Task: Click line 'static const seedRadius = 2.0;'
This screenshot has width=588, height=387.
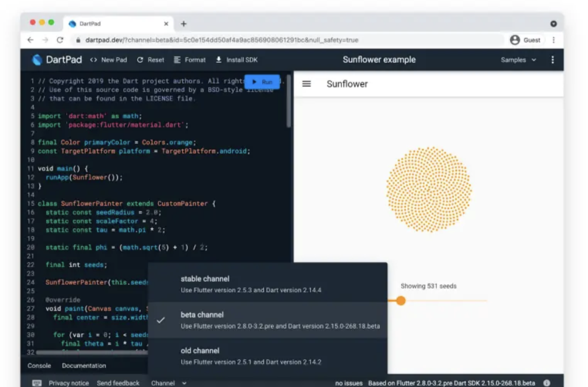Action: (103, 212)
